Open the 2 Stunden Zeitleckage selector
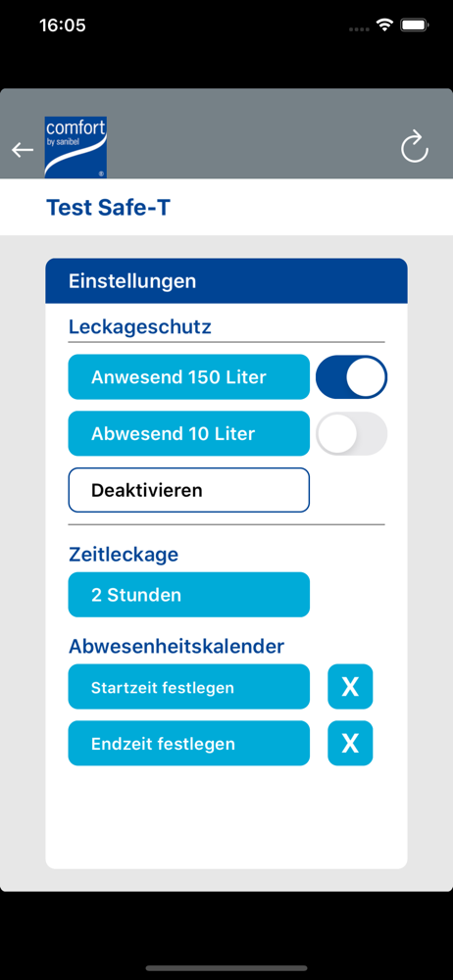The image size is (453, 980). tap(189, 595)
